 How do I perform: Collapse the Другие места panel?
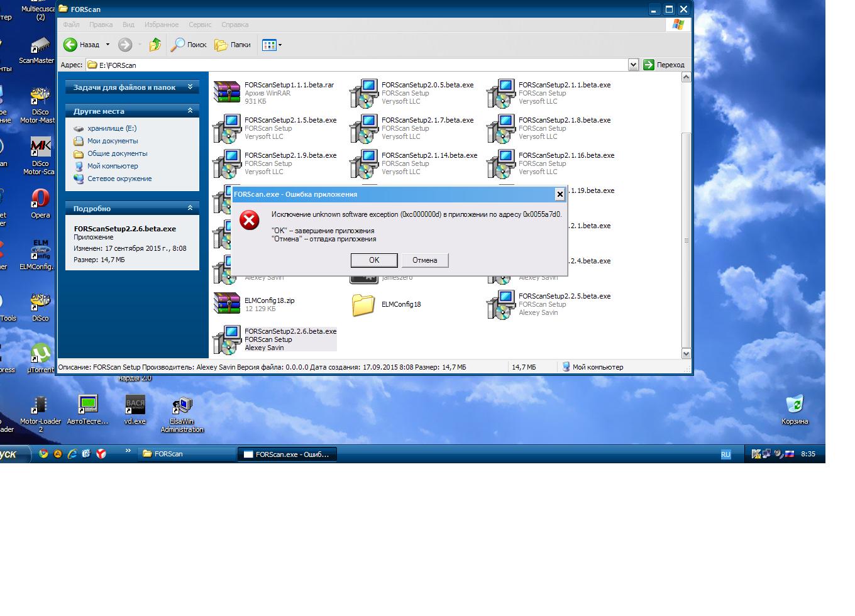pos(190,111)
